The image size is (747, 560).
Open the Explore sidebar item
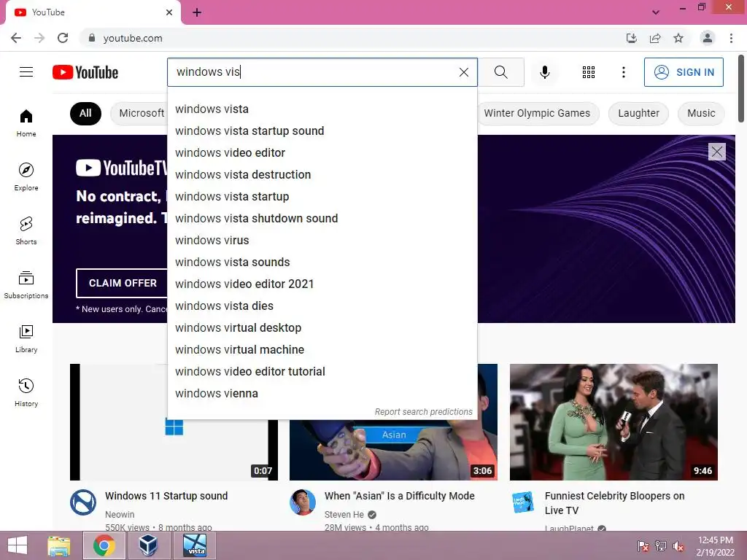[x=26, y=176]
